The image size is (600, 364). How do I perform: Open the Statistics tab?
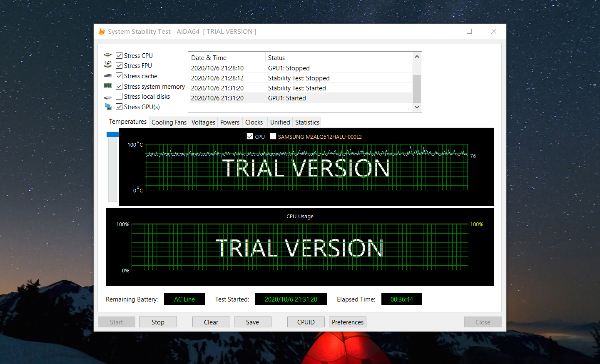307,122
